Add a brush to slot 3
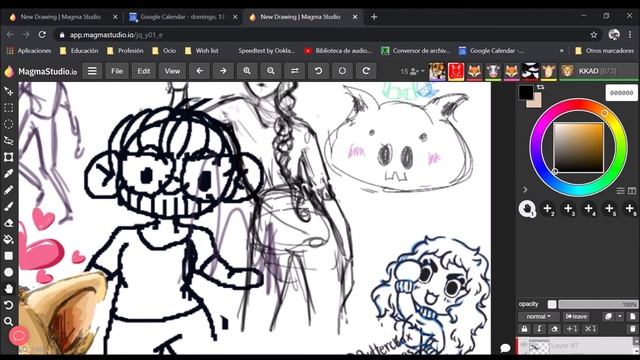This screenshot has height=360, width=640. (x=568, y=209)
